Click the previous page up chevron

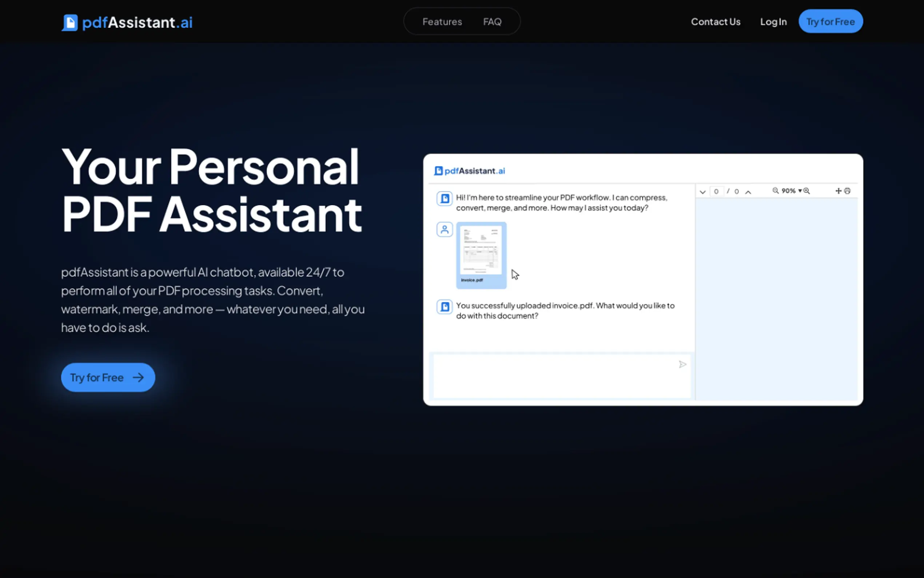(748, 192)
